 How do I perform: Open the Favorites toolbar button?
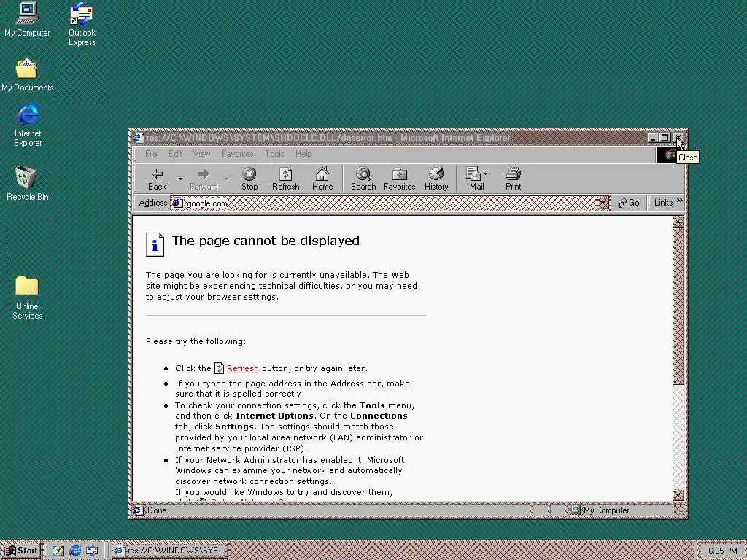399,179
